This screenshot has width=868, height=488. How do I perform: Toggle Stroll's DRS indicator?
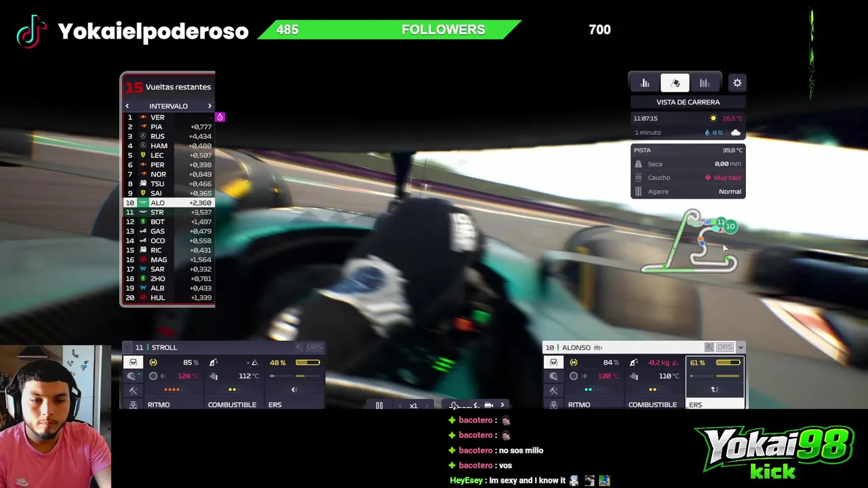click(x=315, y=348)
